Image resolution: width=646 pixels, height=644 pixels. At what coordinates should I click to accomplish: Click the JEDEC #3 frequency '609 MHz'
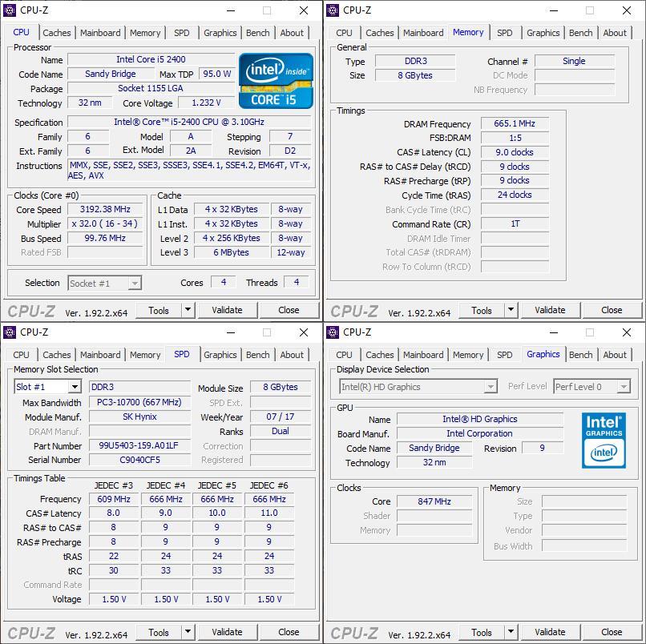coord(114,499)
